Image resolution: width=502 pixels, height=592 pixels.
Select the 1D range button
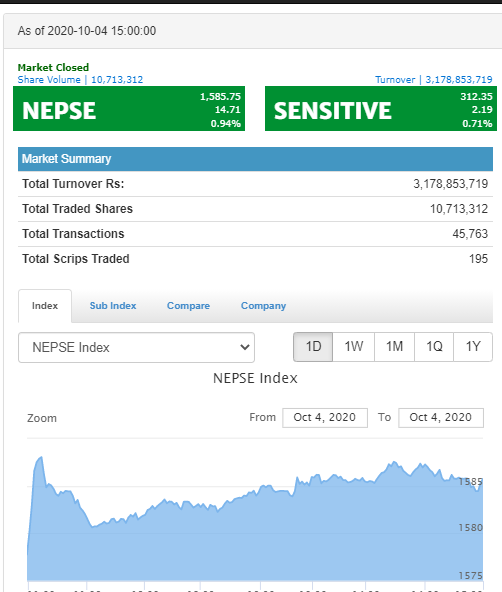tap(313, 347)
